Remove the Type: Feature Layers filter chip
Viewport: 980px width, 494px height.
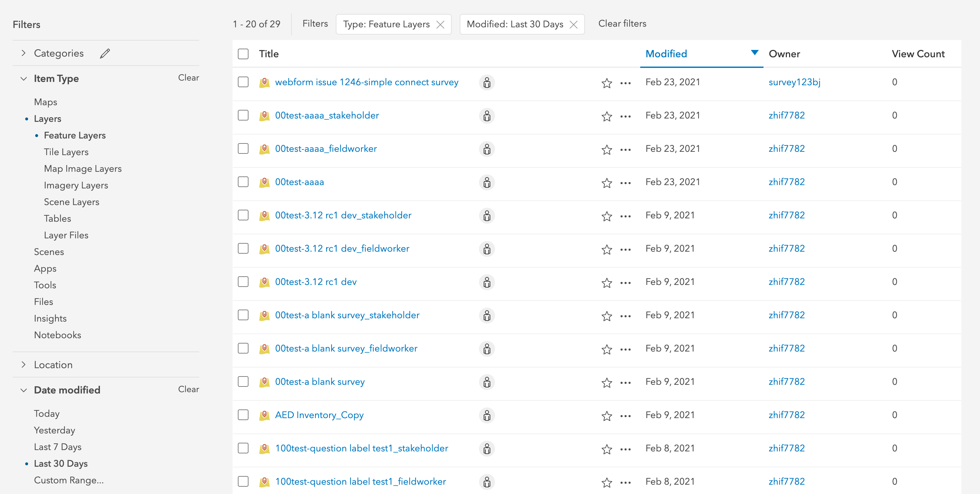tap(440, 25)
